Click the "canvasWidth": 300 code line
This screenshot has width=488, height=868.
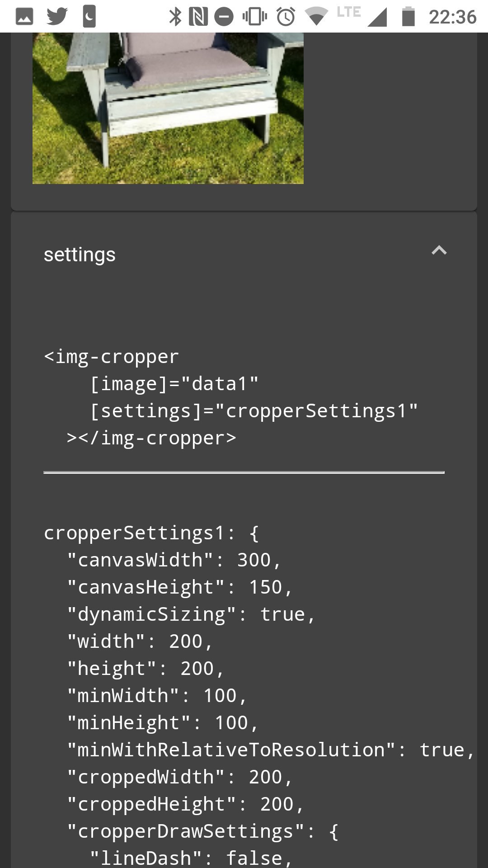(174, 560)
